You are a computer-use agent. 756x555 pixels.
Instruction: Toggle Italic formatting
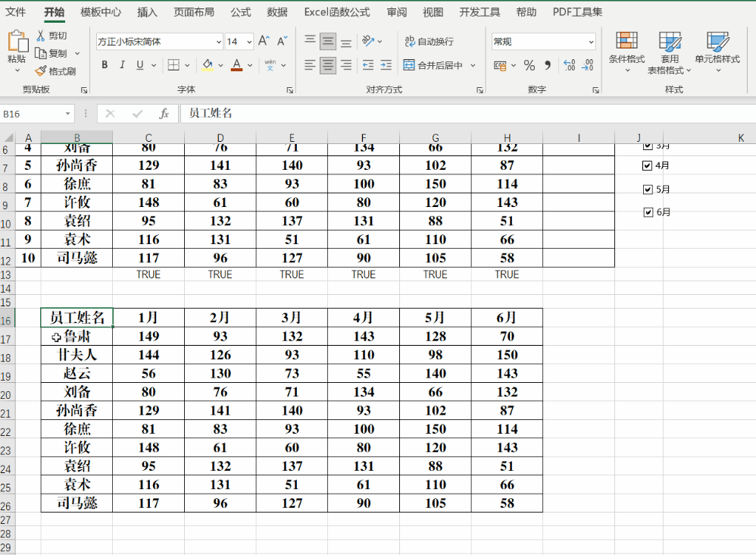tap(122, 64)
